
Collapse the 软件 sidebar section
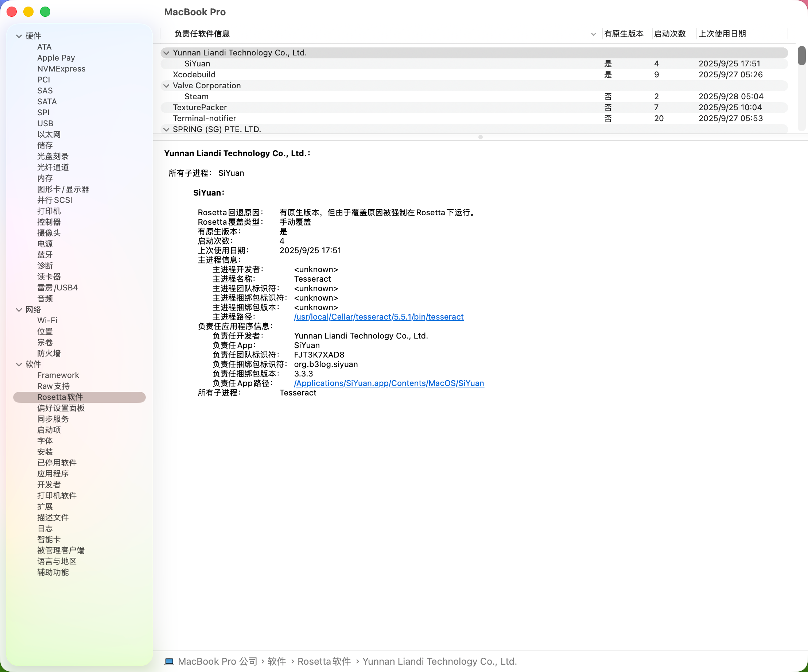(x=19, y=364)
